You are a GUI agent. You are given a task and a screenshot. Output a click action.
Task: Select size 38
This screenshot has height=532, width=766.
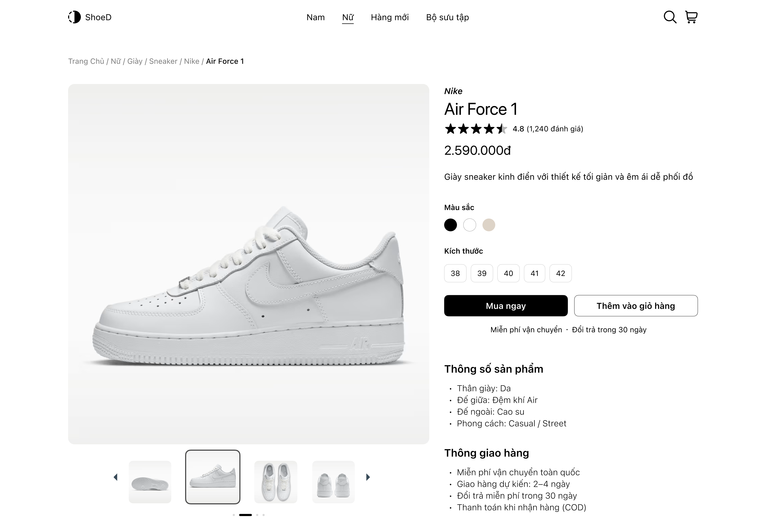(455, 273)
